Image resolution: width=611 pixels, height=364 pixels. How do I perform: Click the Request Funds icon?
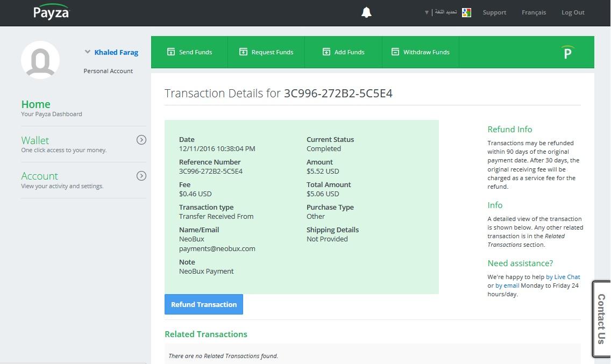[243, 52]
